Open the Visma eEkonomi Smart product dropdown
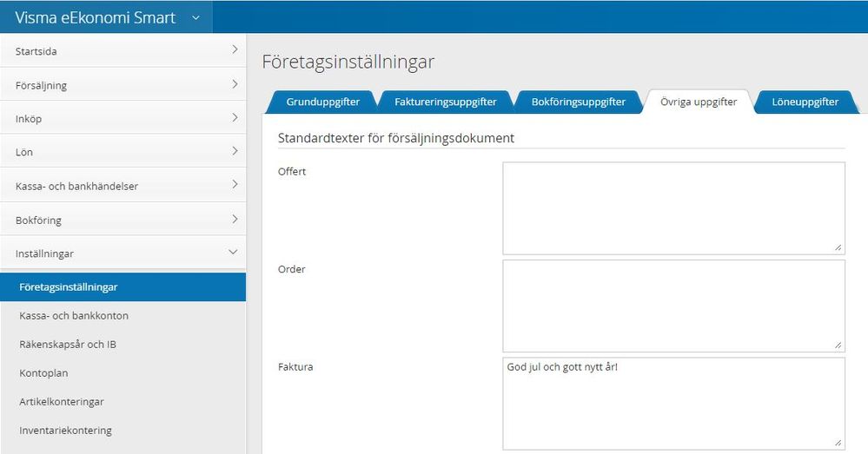This screenshot has height=454, width=868. tap(195, 17)
